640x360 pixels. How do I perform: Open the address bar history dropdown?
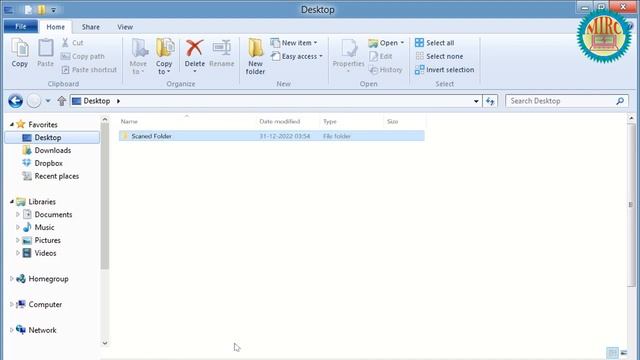point(476,101)
